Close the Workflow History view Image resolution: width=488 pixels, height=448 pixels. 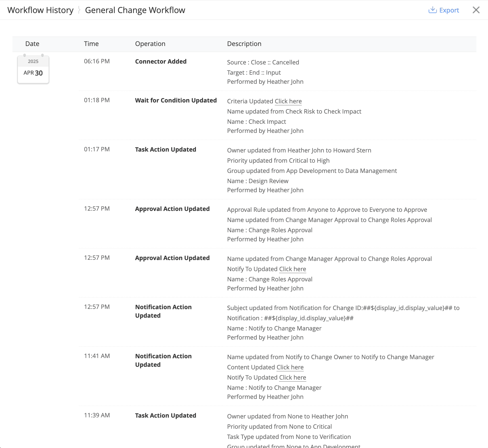pos(476,10)
